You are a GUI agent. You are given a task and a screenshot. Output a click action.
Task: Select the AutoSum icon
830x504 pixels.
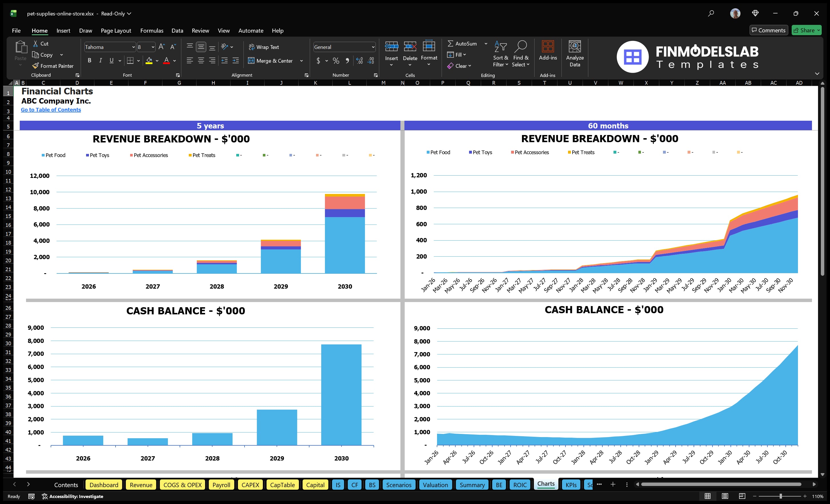(x=451, y=43)
